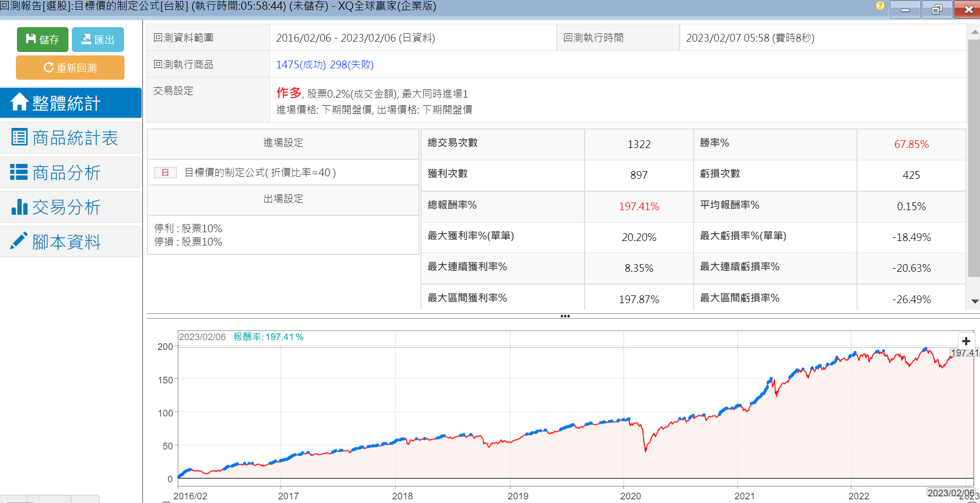
Task: Click the save floppy-disk icon
Action: click(31, 39)
